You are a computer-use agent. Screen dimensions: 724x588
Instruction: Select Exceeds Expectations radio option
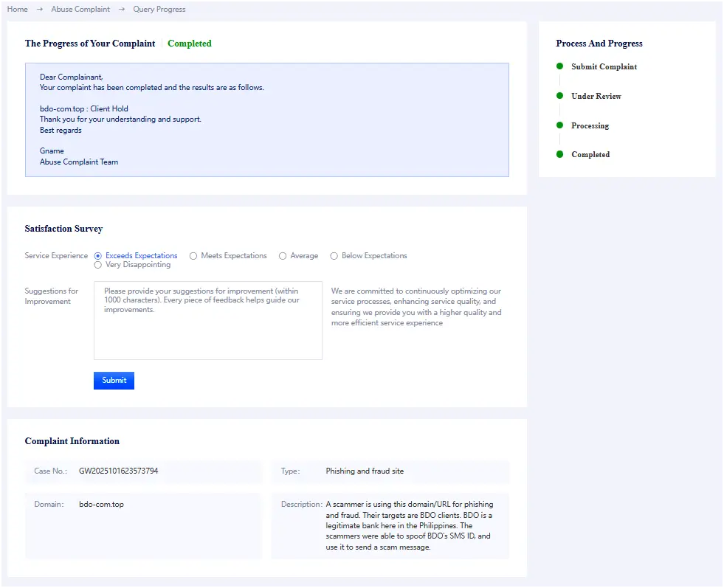coord(98,256)
